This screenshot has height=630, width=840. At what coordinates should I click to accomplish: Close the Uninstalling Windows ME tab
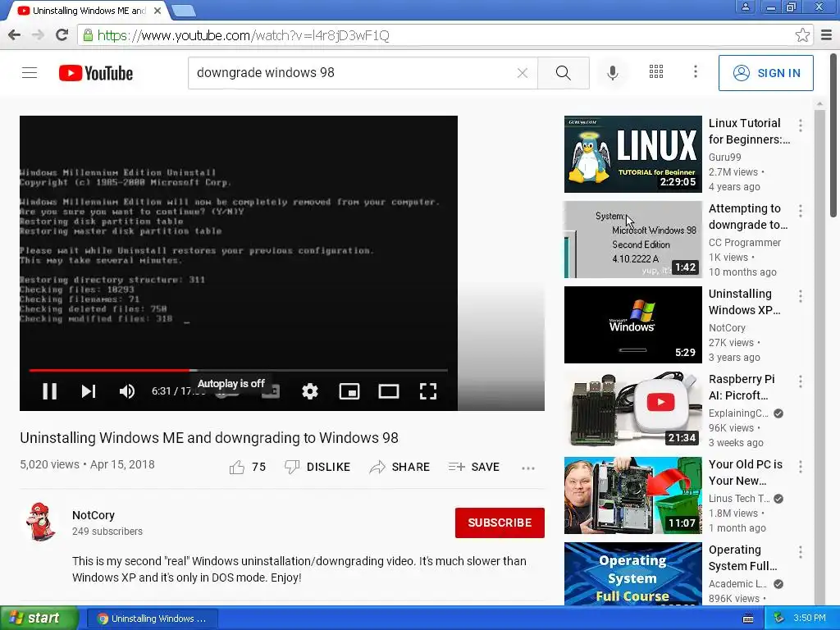click(x=157, y=11)
